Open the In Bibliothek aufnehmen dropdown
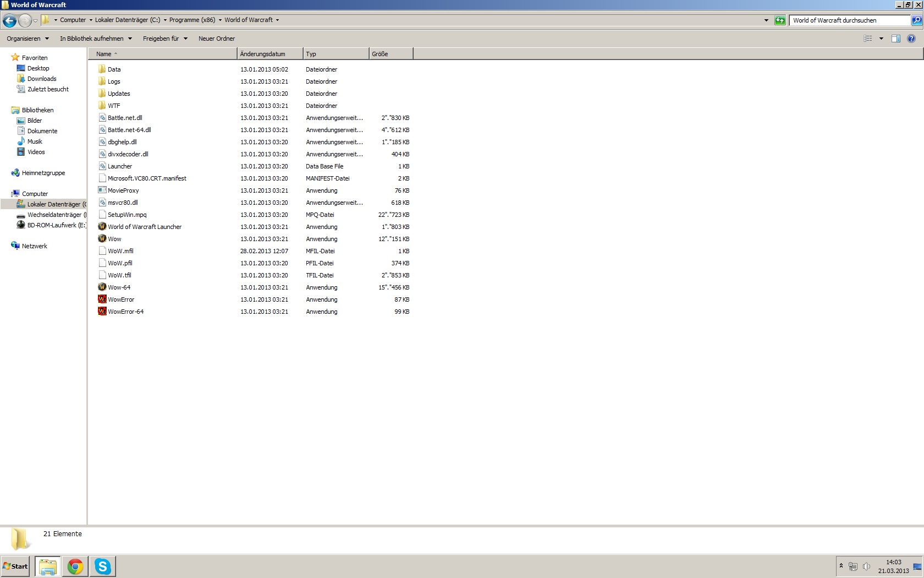This screenshot has height=578, width=924. tap(96, 39)
